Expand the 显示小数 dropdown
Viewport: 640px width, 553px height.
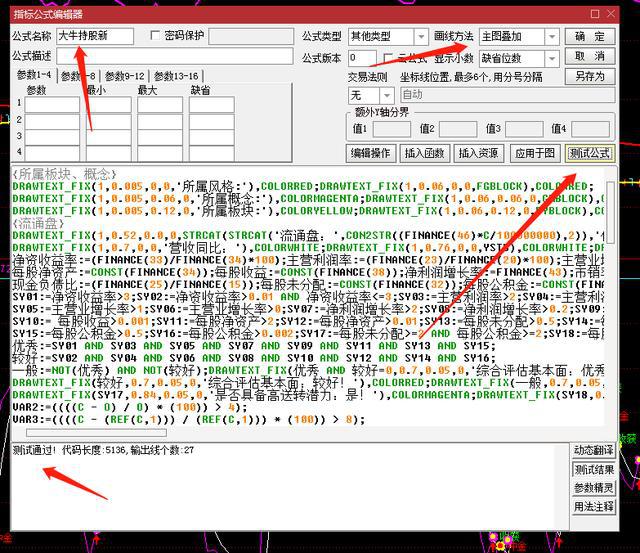(552, 59)
